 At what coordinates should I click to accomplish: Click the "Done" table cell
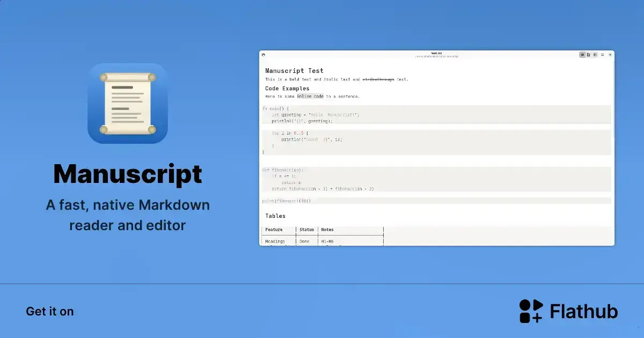pyautogui.click(x=305, y=242)
